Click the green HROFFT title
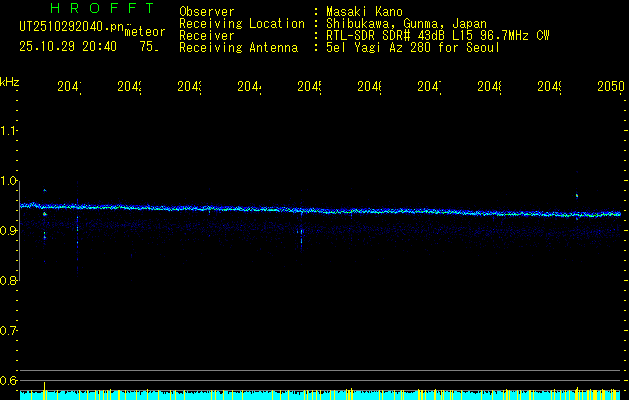 tap(103, 8)
